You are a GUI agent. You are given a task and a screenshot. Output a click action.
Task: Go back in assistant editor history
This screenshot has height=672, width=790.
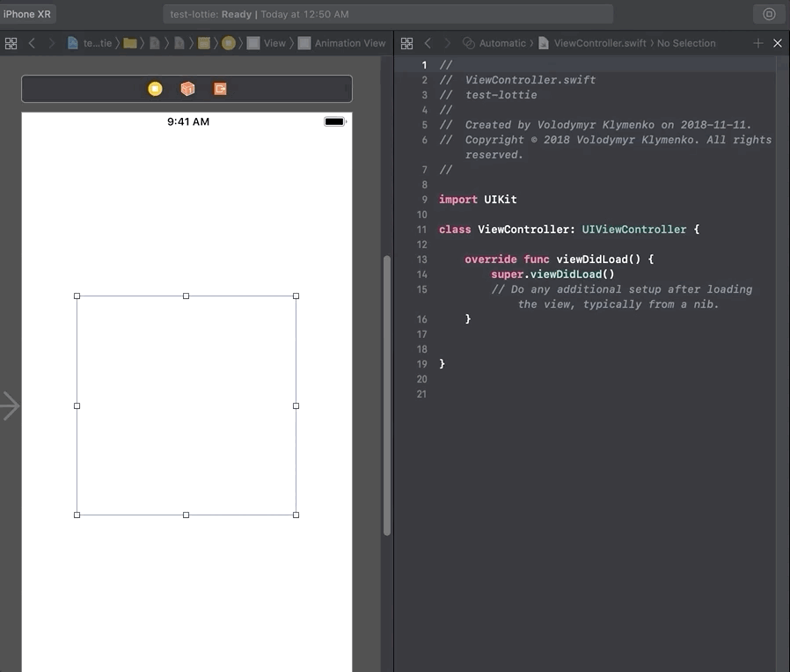pyautogui.click(x=428, y=43)
